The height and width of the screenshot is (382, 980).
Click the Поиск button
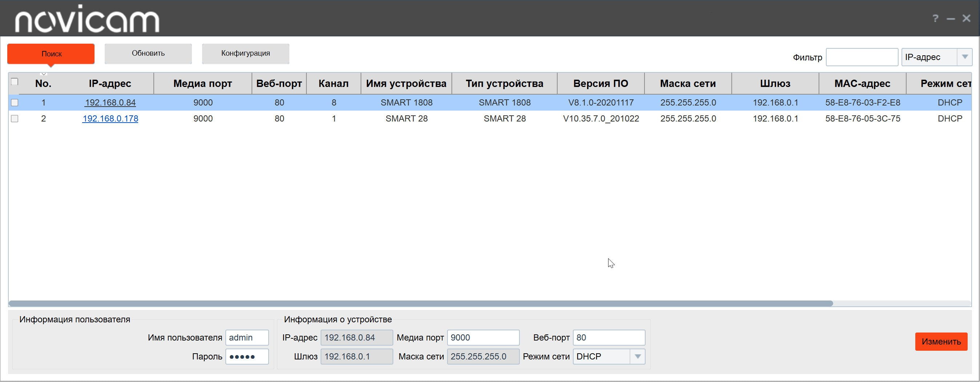[51, 54]
